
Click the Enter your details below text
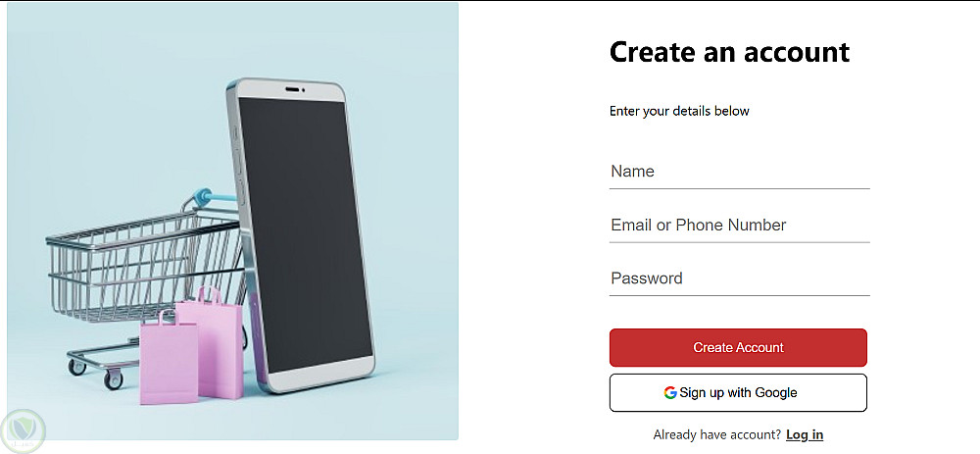679,112
